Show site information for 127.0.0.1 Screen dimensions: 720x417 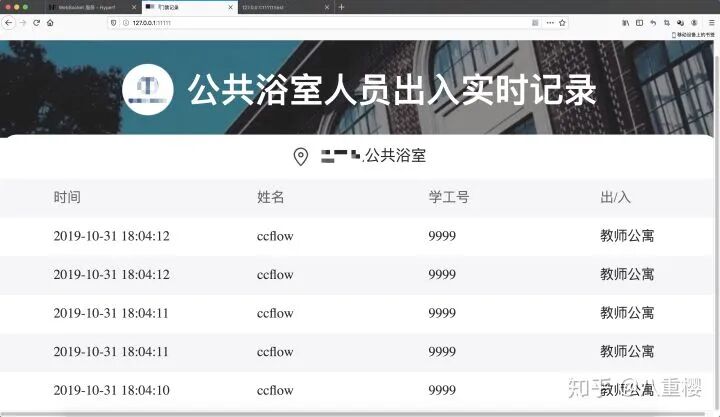pyautogui.click(x=125, y=23)
